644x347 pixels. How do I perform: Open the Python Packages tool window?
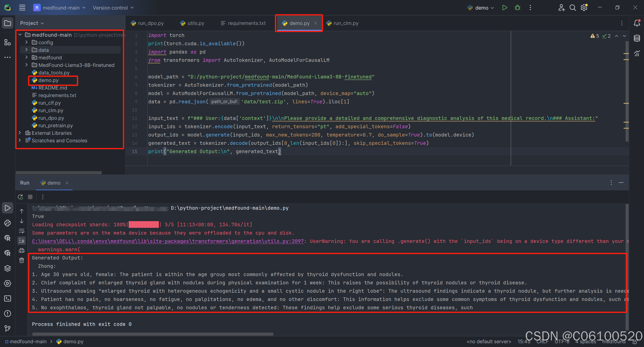tap(8, 268)
